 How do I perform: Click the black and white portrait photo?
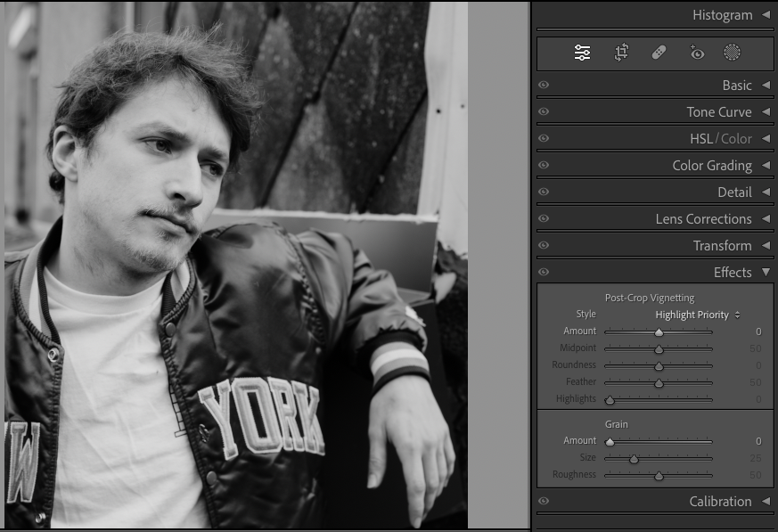(236, 265)
